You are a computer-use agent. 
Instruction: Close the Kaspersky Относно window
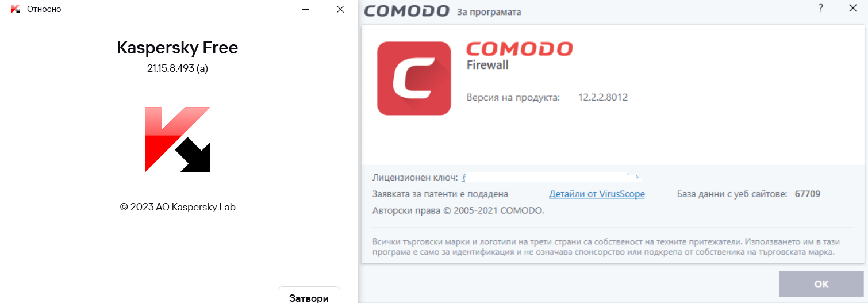point(340,9)
